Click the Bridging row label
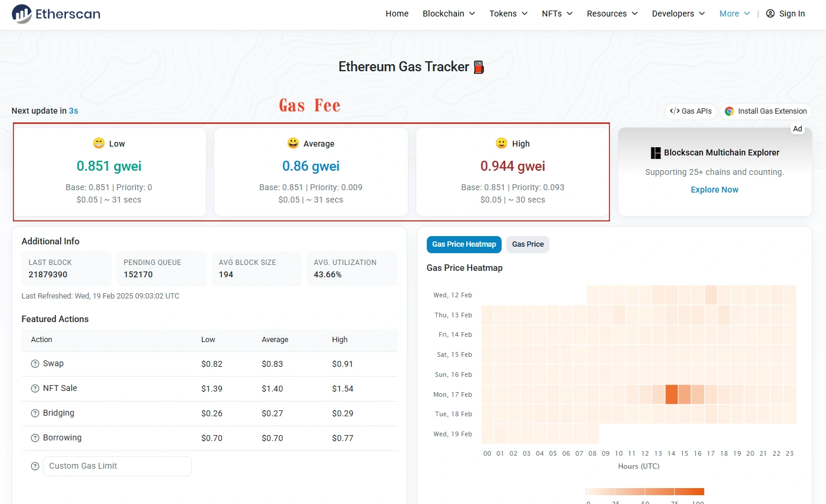Image resolution: width=826 pixels, height=504 pixels. [x=59, y=413]
